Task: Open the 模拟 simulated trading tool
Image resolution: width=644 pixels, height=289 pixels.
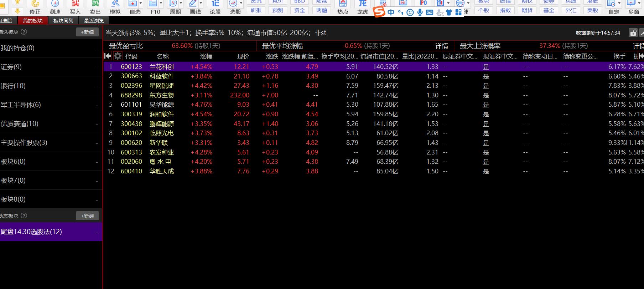Action: [x=115, y=4]
